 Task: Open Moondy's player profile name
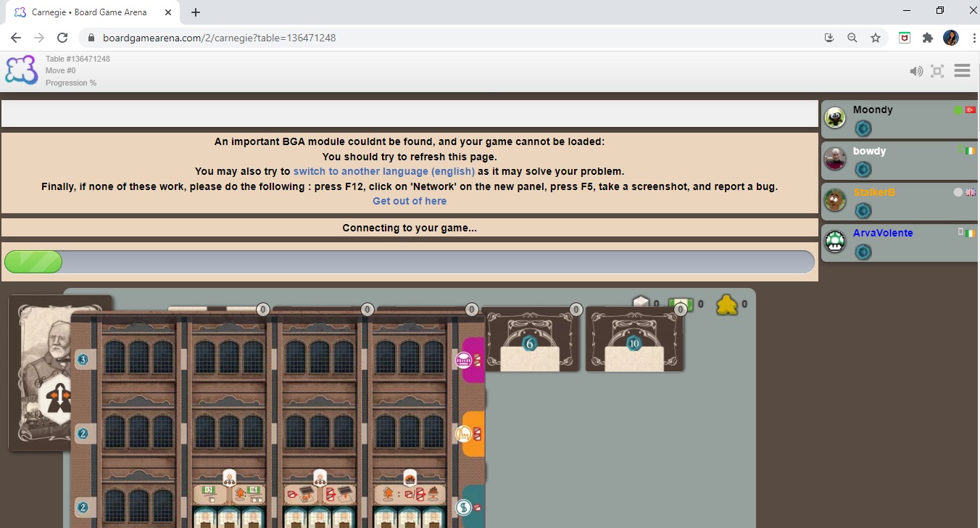[x=873, y=110]
